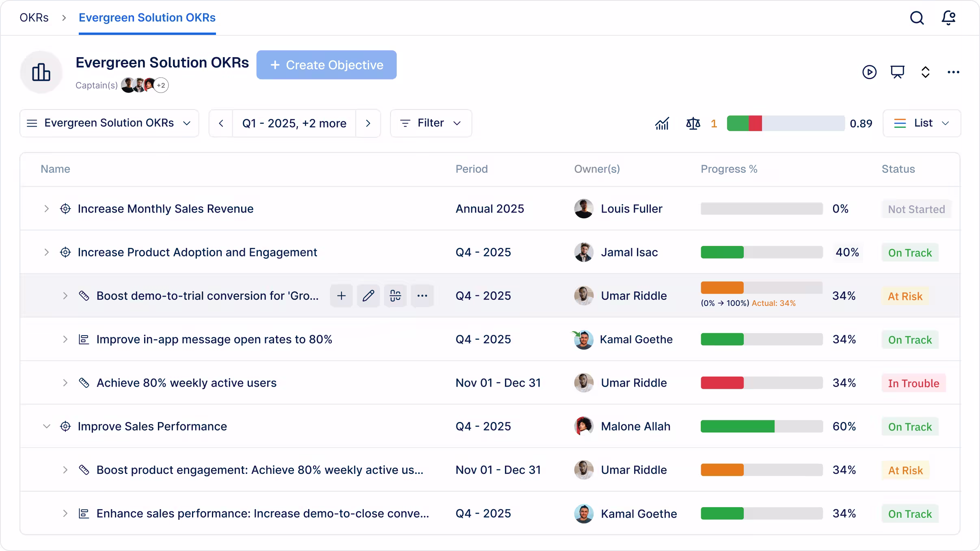Open the header three-dots more menu

[x=953, y=72]
